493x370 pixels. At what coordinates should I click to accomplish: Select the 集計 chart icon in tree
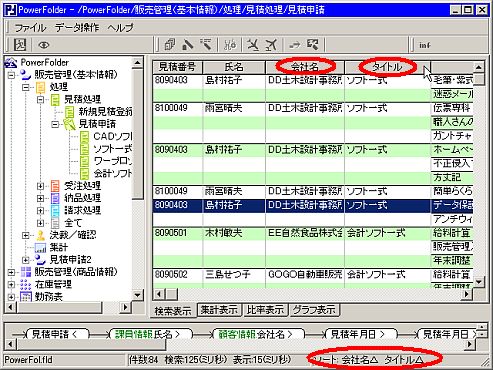41,248
